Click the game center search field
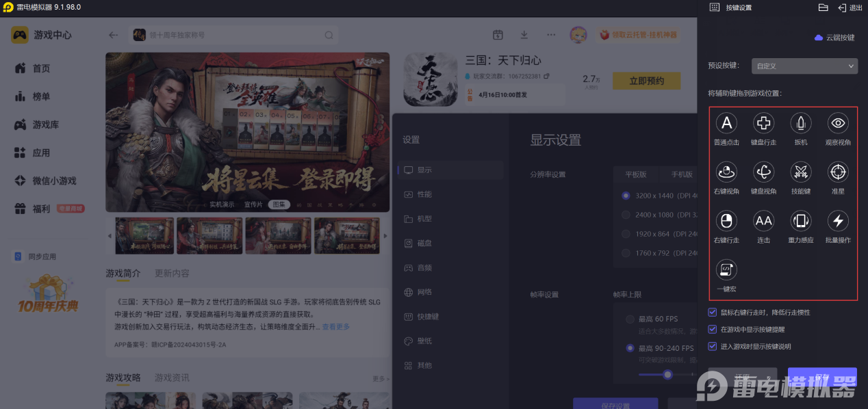Image resolution: width=868 pixels, height=409 pixels. (234, 35)
